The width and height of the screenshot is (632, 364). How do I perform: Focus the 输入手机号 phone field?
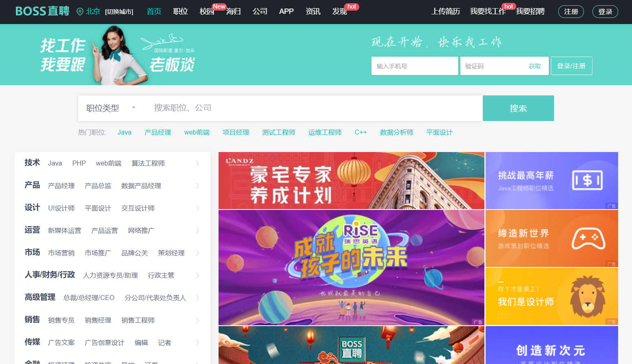[x=415, y=66]
